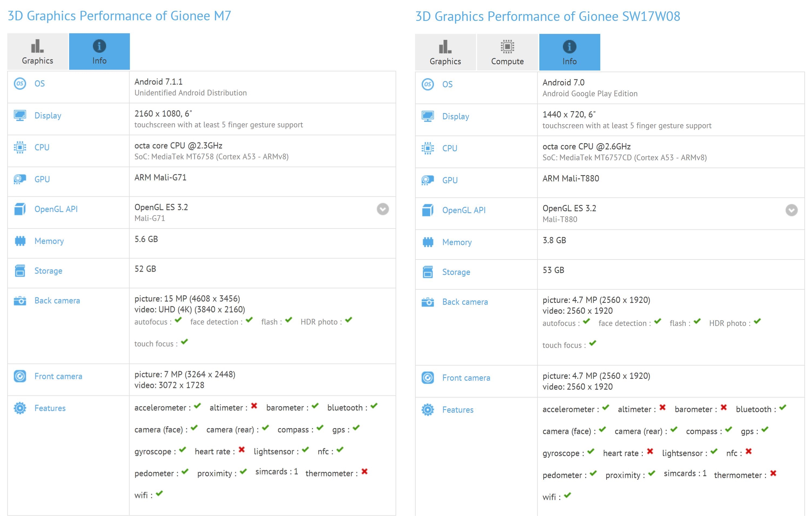812x516 pixels.
Task: Click '1440 x 720, 6"' display value
Action: pos(569,114)
